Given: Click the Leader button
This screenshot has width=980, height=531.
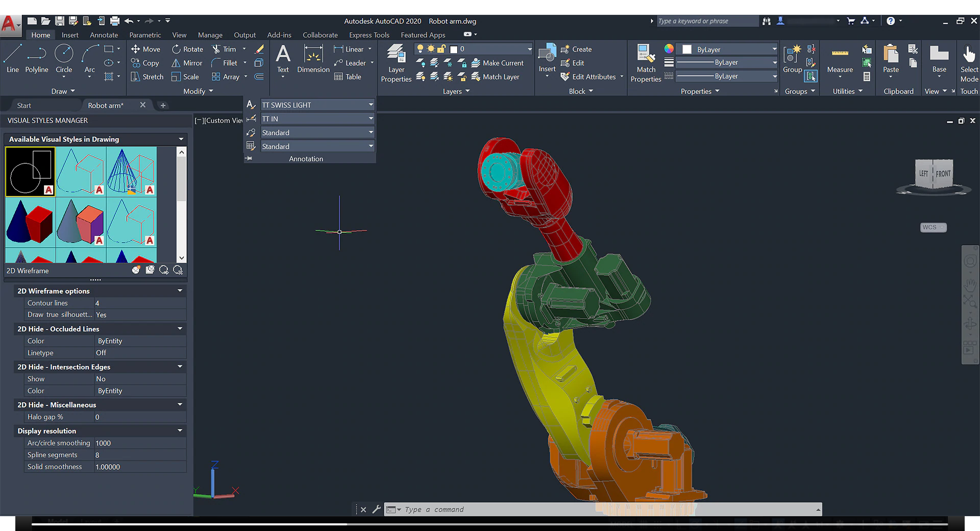Looking at the screenshot, I should click(350, 63).
